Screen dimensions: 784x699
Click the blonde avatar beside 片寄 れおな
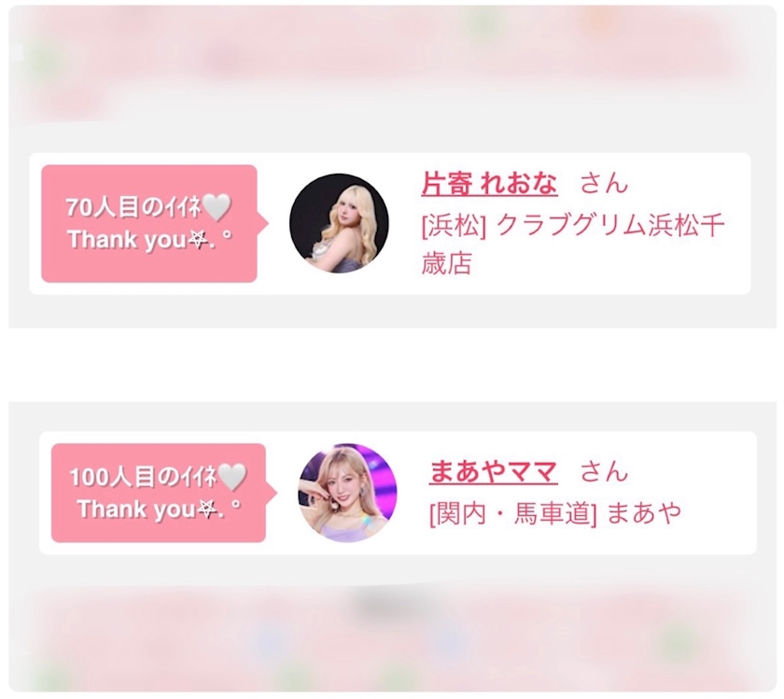(x=339, y=223)
